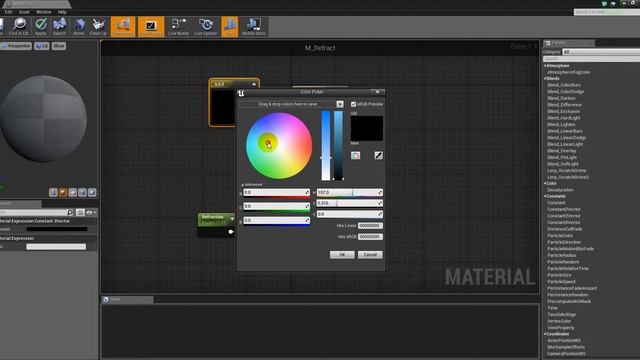Click the Palette search field
The height and width of the screenshot is (360, 640).
[x=591, y=59]
